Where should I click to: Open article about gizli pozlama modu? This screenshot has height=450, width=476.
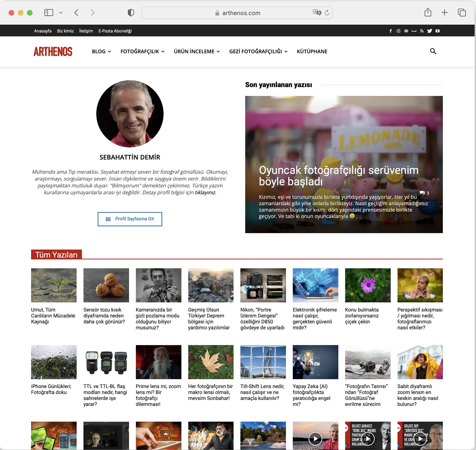coord(157,318)
